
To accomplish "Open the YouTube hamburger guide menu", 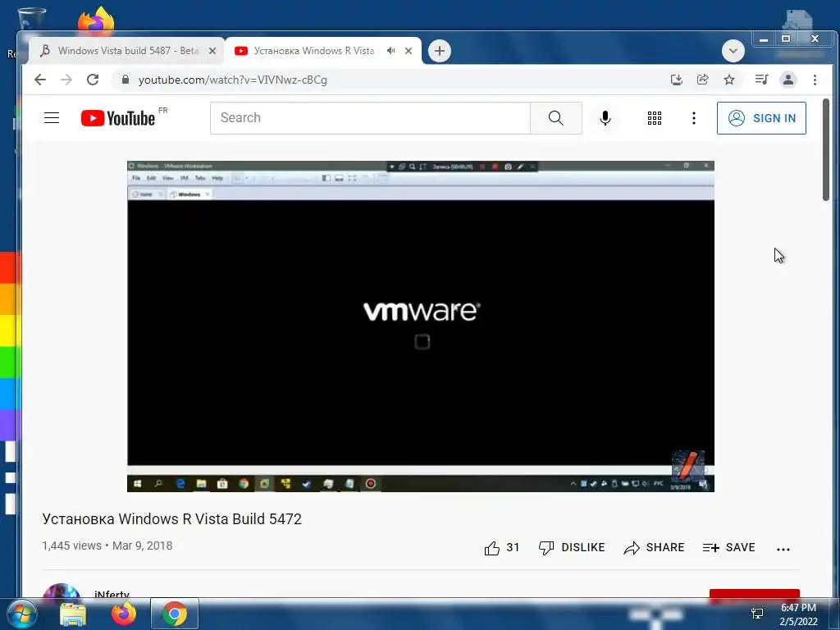I will (x=52, y=118).
